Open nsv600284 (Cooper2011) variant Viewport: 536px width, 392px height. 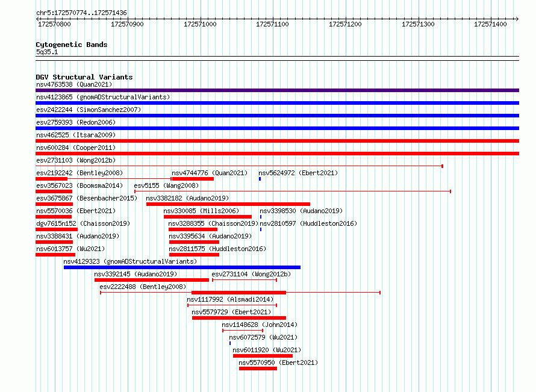(76, 148)
